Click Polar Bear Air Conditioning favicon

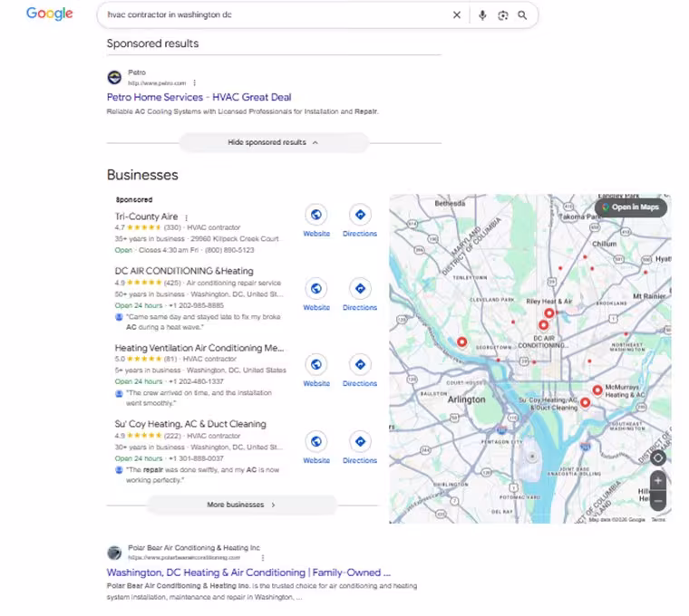(x=115, y=553)
